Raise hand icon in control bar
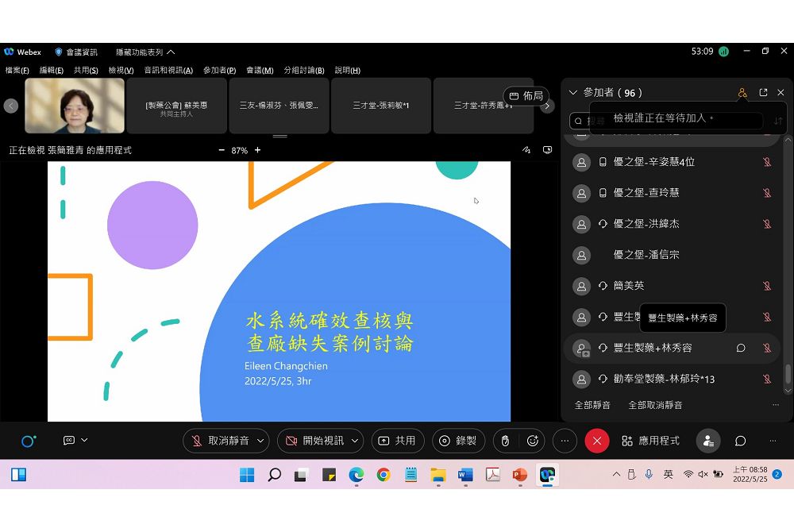794x532 pixels. coord(505,441)
